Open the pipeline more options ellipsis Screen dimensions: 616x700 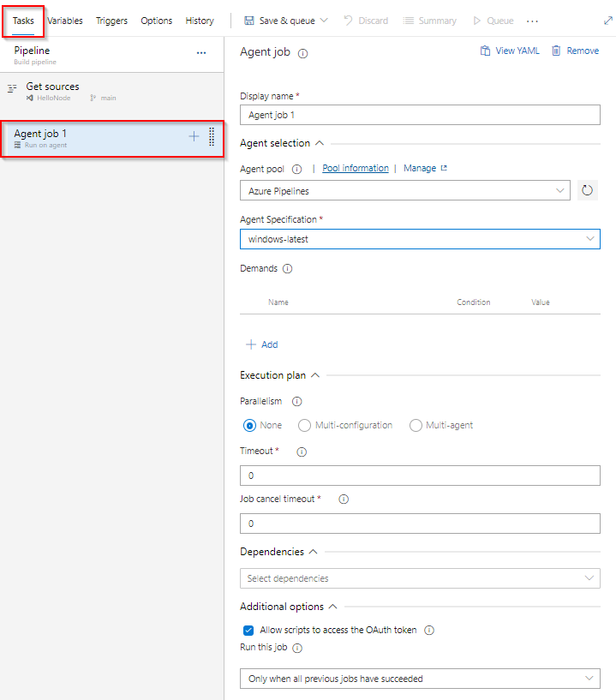click(x=201, y=53)
